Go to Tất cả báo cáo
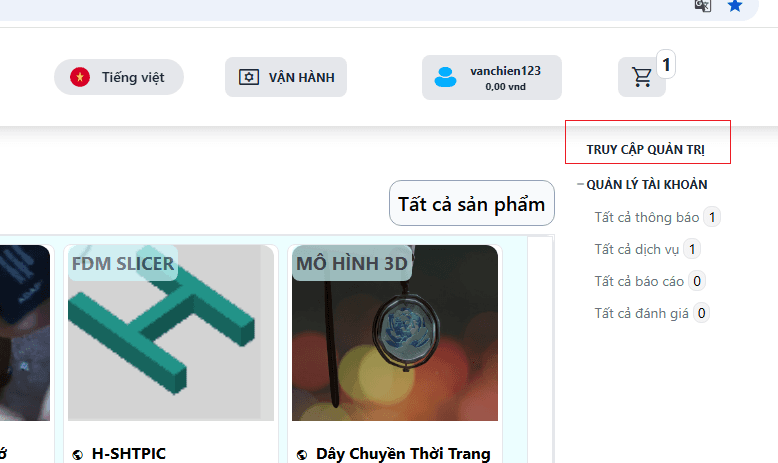 639,281
